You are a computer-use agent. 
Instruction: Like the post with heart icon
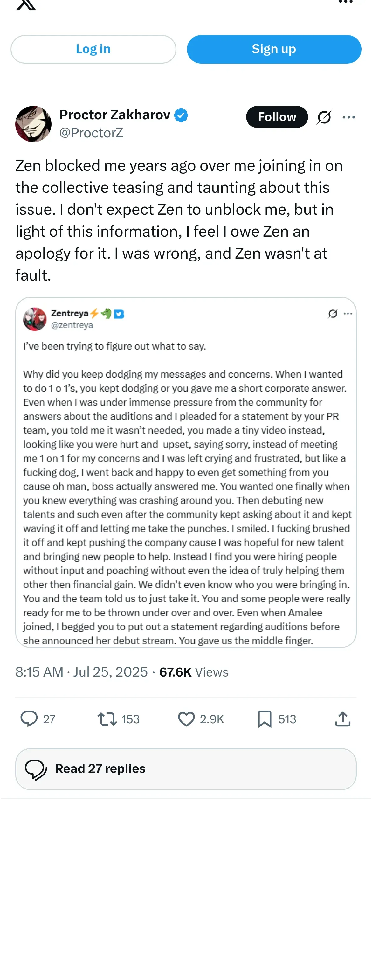point(186,719)
